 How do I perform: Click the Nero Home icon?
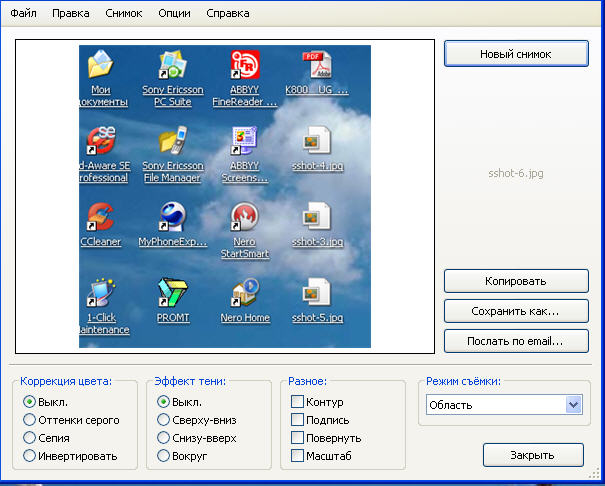pos(245,293)
